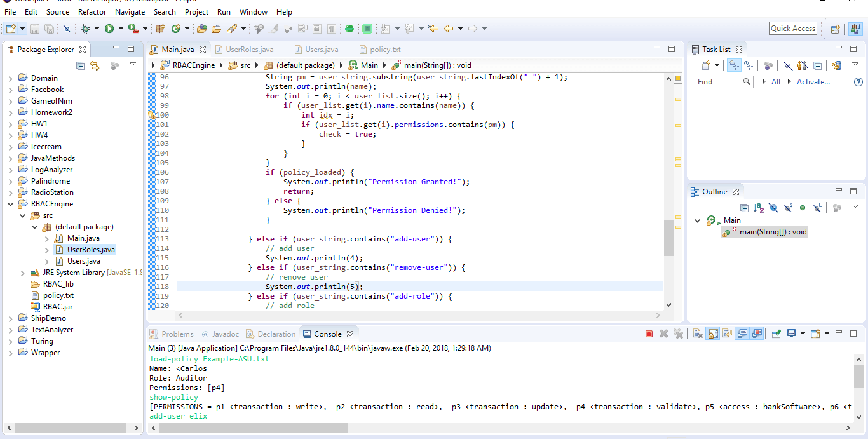The width and height of the screenshot is (868, 439).
Task: Click Focus on Workweek in Task List
Action: pos(768,65)
